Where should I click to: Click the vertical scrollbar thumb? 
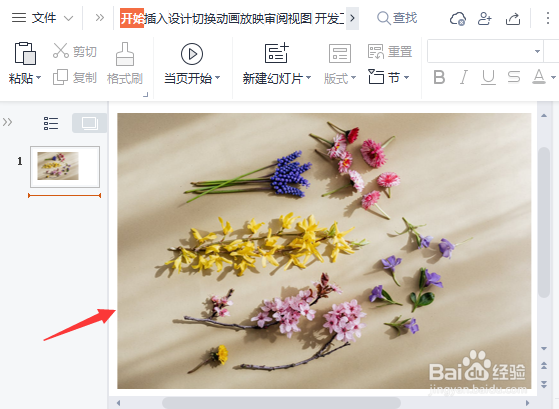544,222
